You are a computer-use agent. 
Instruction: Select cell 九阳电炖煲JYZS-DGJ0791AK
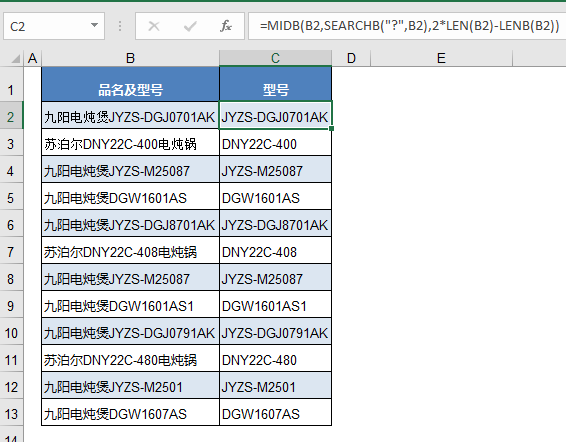130,332
